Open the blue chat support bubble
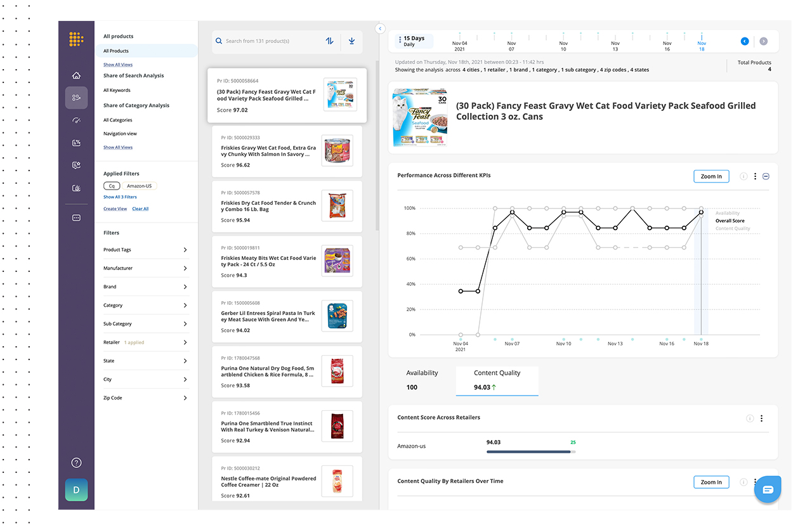The width and height of the screenshot is (812, 530). click(768, 489)
